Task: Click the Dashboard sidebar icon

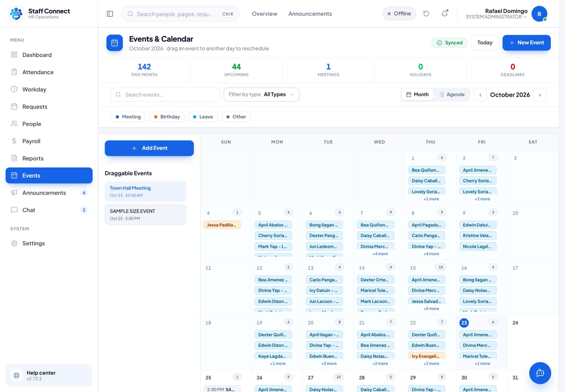Action: click(14, 55)
